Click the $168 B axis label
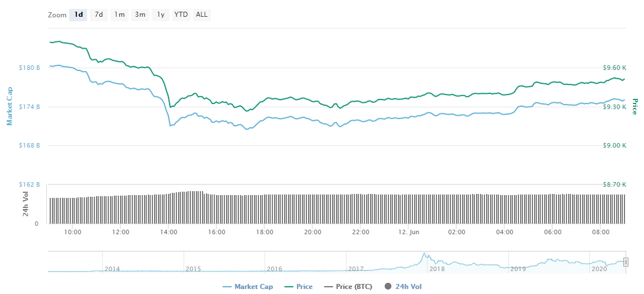Image resolution: width=644 pixels, height=294 pixels. [30, 145]
